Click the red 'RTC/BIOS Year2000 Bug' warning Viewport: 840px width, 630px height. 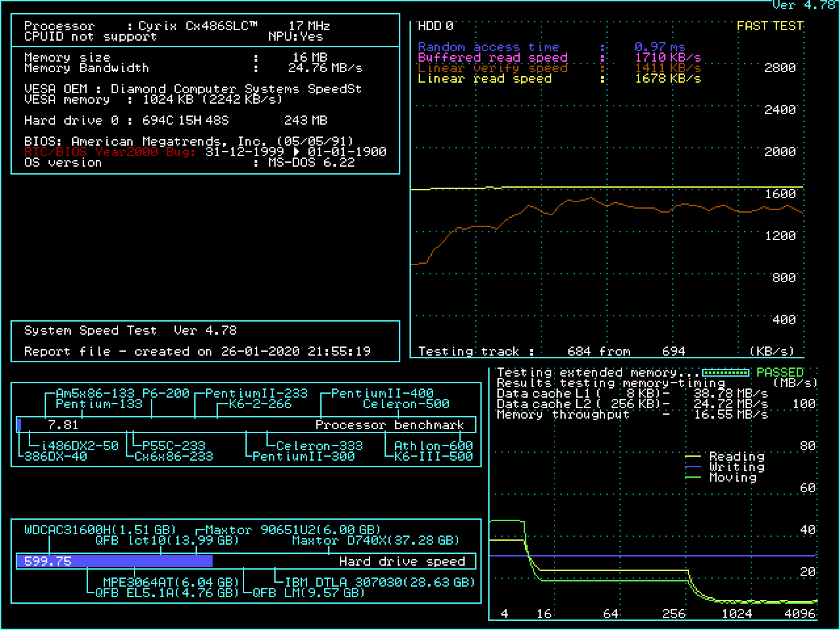coord(110,152)
